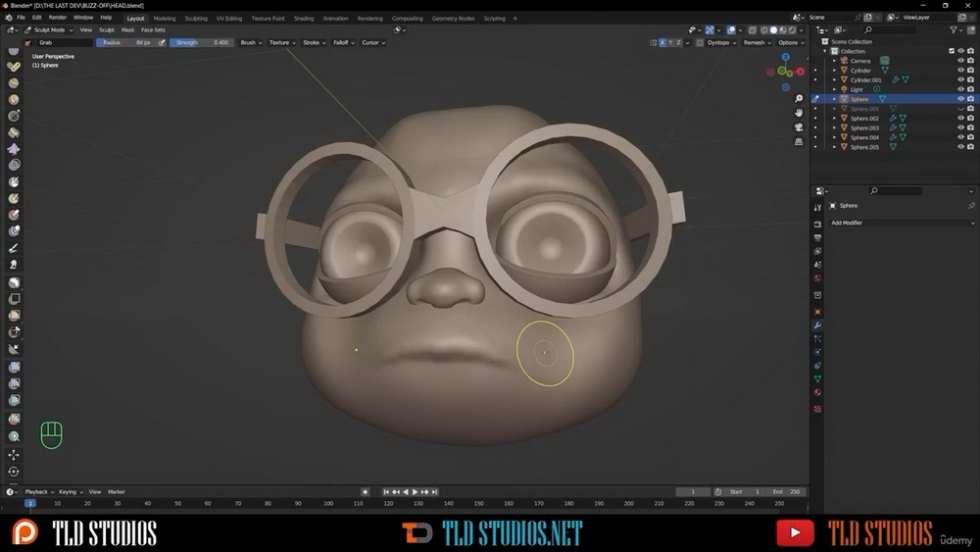Image resolution: width=980 pixels, height=552 pixels.
Task: Open the Mask menu in viewport header
Action: [x=127, y=30]
